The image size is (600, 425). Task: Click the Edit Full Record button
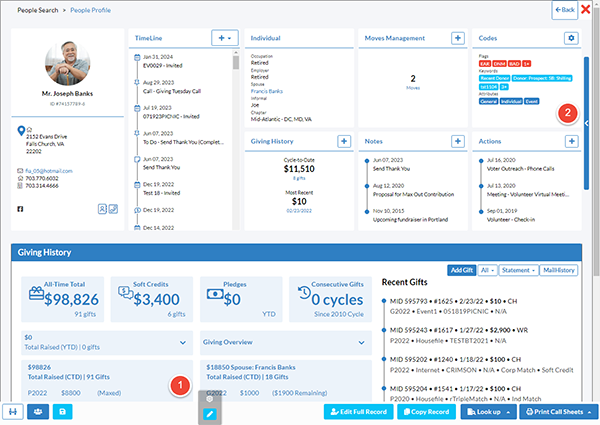click(x=359, y=412)
